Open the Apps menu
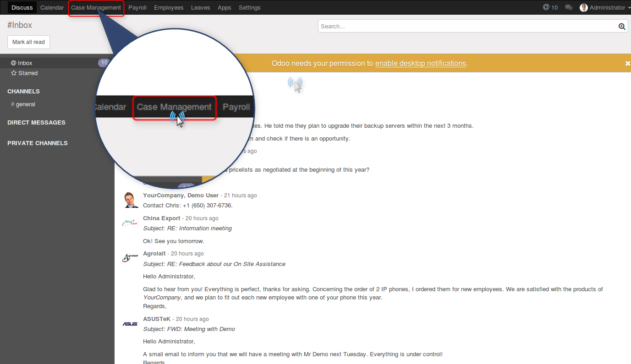Screen dimensions: 631x364 [225, 7]
